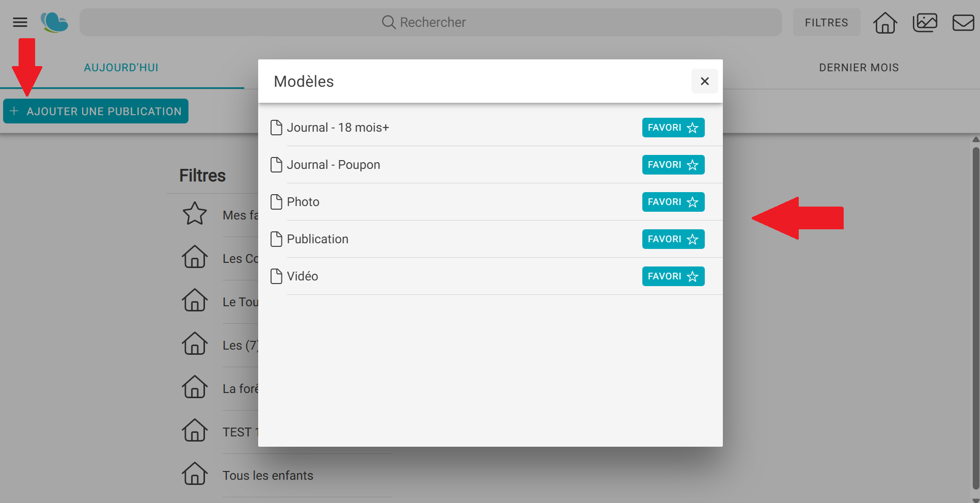Mark Journal - Poupon as favorite

coord(673,165)
